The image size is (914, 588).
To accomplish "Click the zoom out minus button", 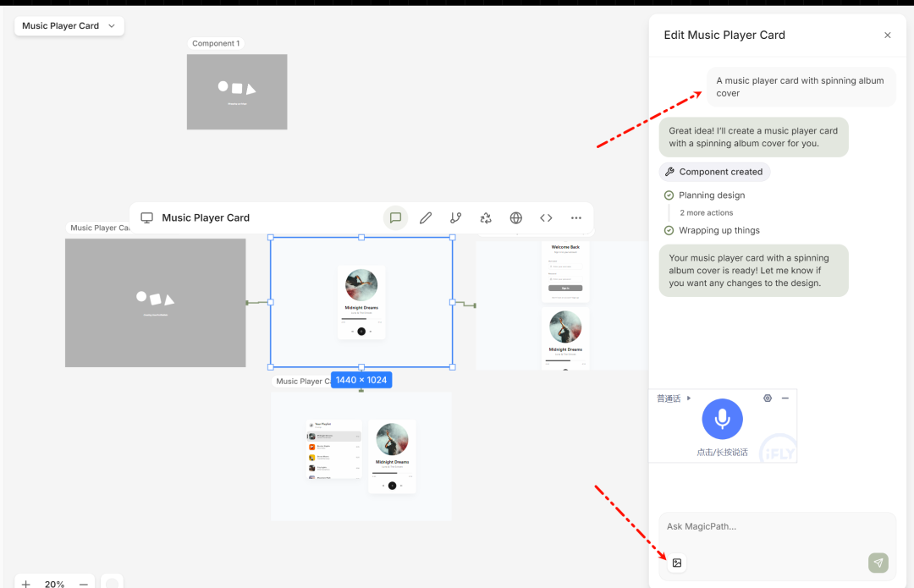I will (83, 583).
